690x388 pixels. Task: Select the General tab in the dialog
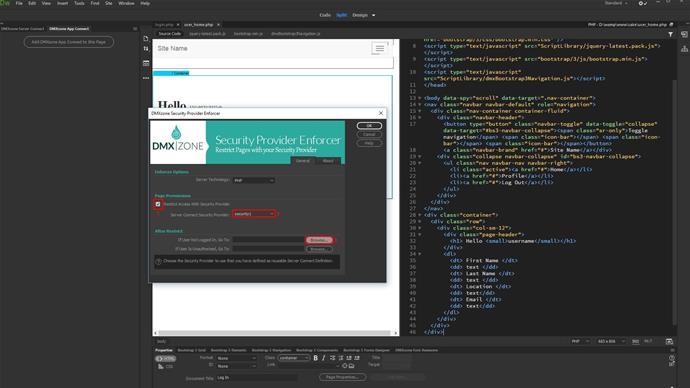(303, 161)
